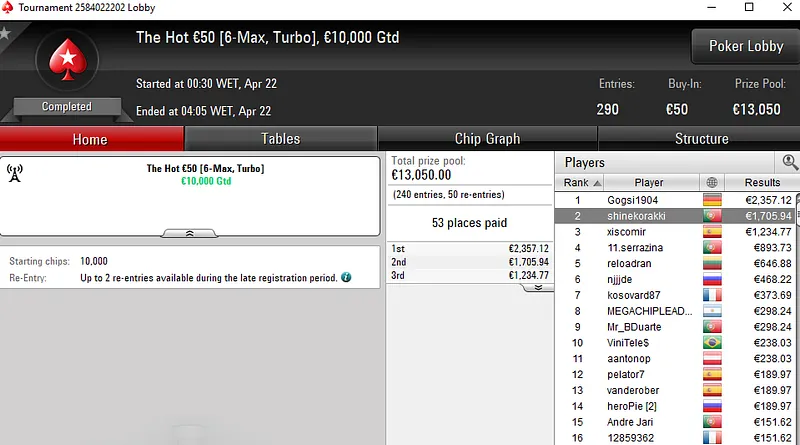The height and width of the screenshot is (445, 800).
Task: Expand the full prize payout list
Action: pyautogui.click(x=537, y=287)
